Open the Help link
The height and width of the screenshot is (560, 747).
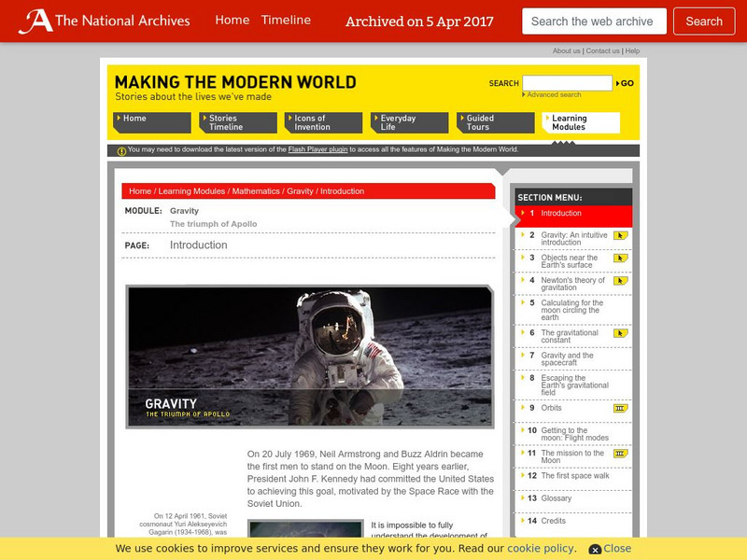(632, 51)
